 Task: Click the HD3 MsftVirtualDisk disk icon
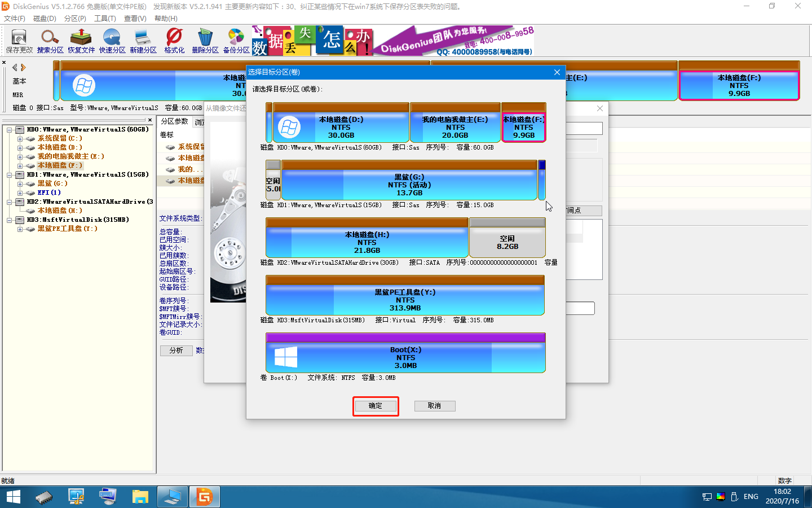[x=20, y=220]
